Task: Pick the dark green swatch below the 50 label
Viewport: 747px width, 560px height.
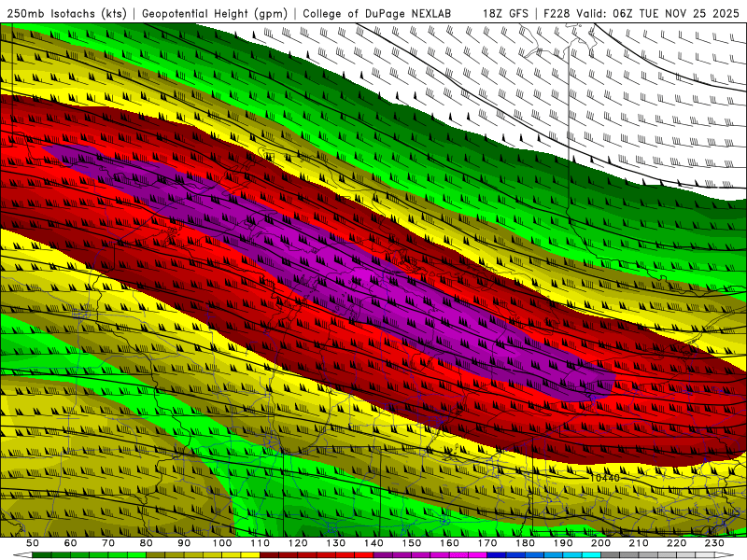Action: pos(42,555)
